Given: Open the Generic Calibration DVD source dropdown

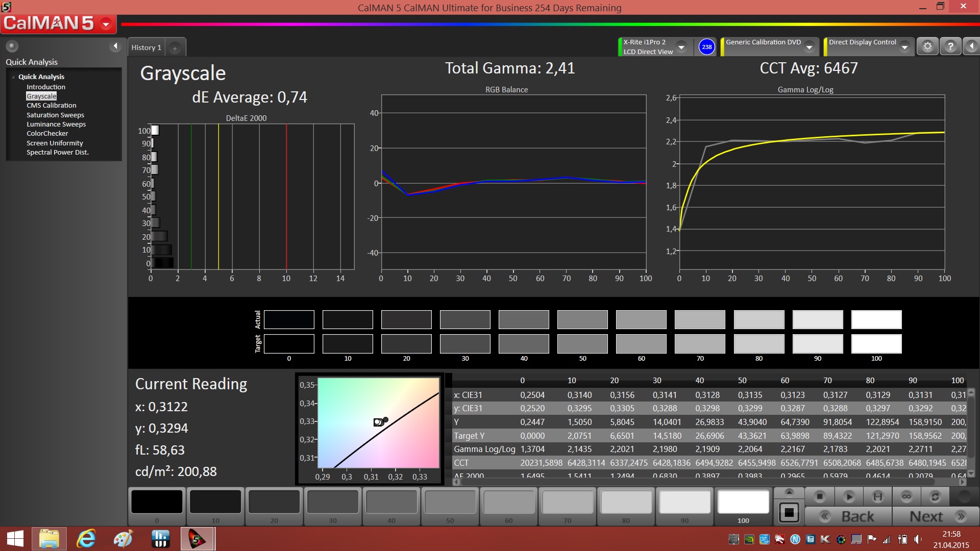Looking at the screenshot, I should click(809, 47).
